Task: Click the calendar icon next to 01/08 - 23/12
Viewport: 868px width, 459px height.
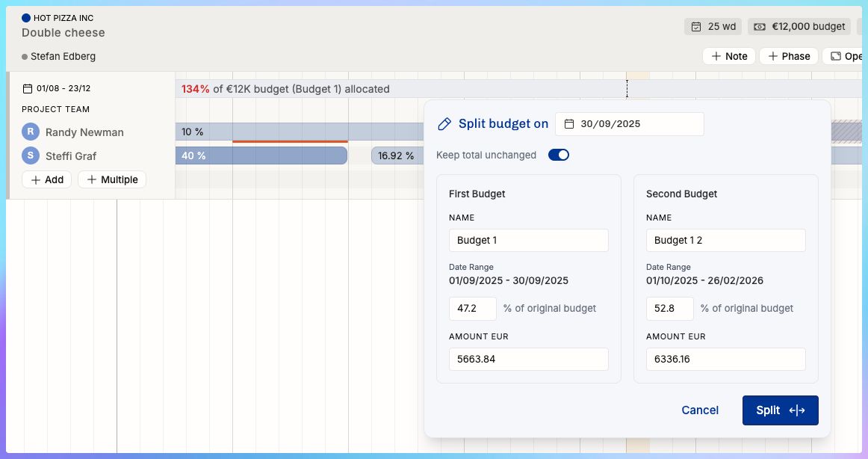Action: 28,88
